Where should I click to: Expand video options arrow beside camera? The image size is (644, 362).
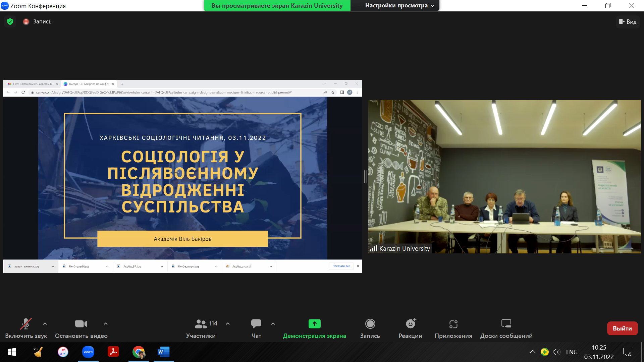[x=106, y=324]
